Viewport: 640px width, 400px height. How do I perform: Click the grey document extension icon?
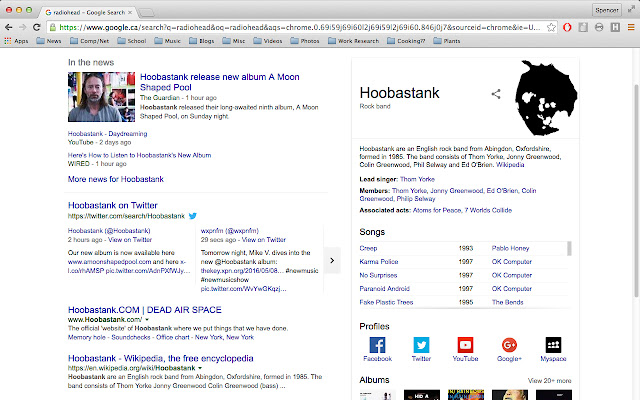(x=583, y=27)
